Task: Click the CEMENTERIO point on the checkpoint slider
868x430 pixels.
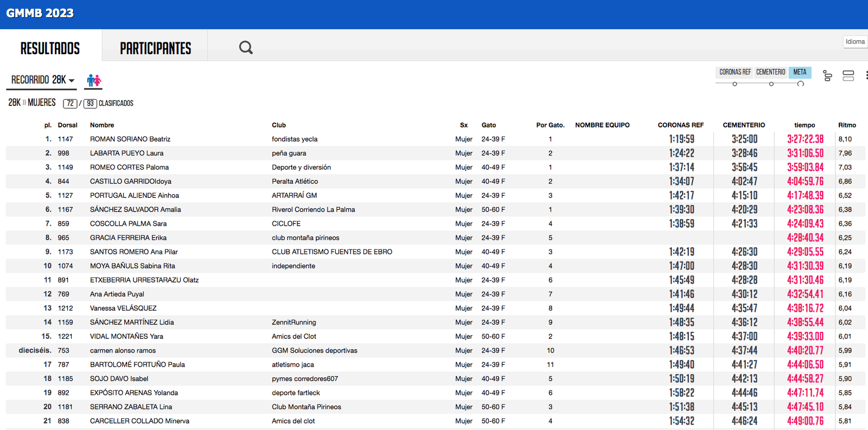Action: click(x=771, y=84)
